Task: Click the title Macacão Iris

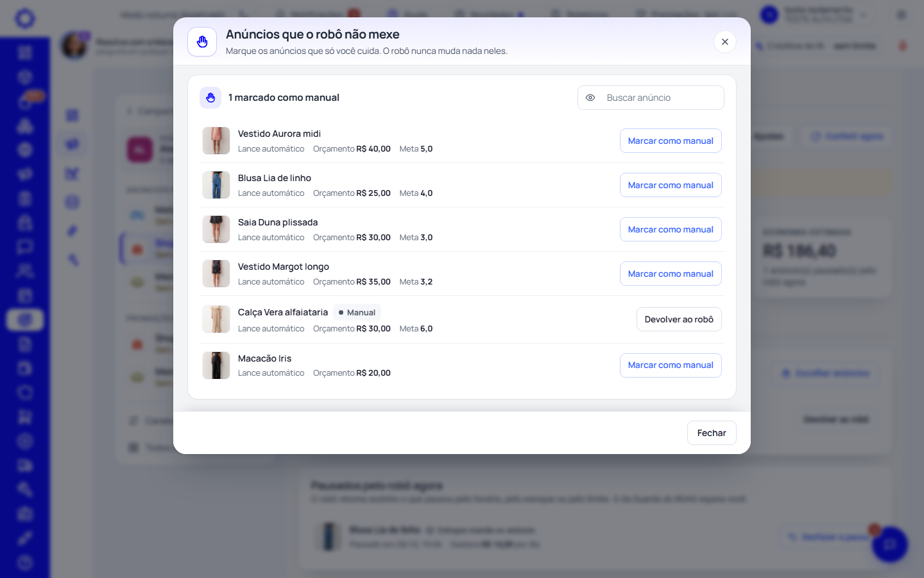Action: pyautogui.click(x=264, y=358)
